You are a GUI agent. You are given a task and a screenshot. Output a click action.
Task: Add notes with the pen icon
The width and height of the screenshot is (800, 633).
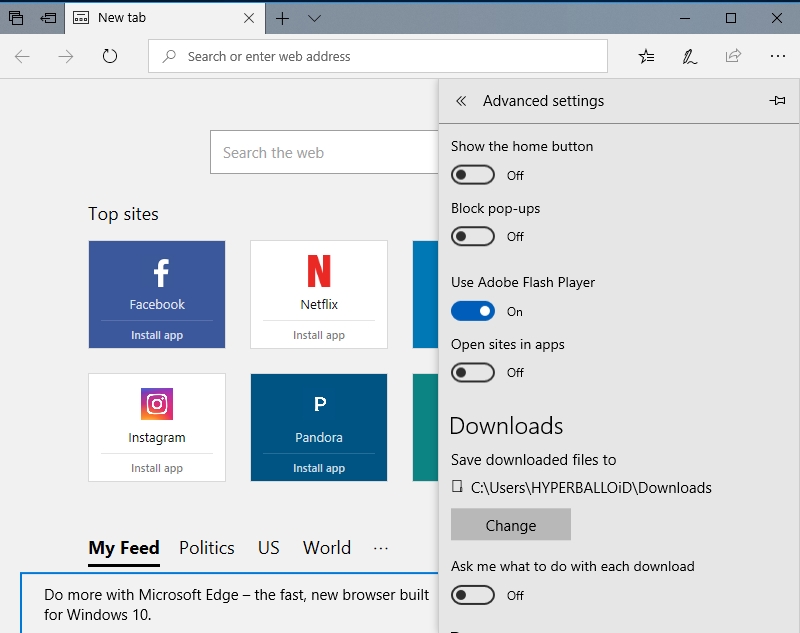point(690,56)
